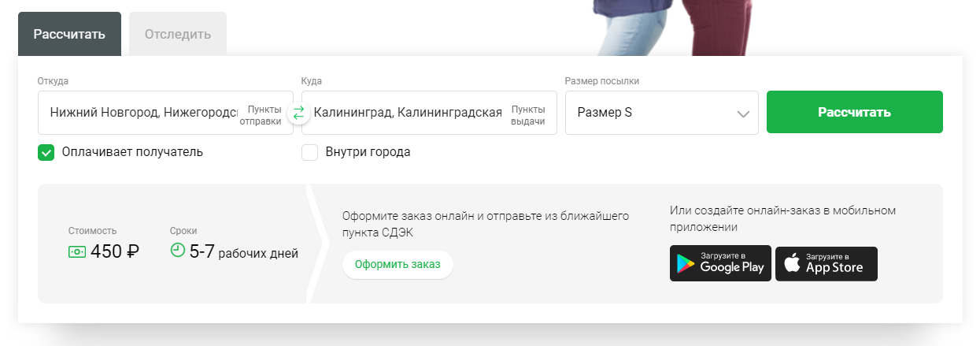Click the banknote icon beside 450 ₽

[x=76, y=252]
